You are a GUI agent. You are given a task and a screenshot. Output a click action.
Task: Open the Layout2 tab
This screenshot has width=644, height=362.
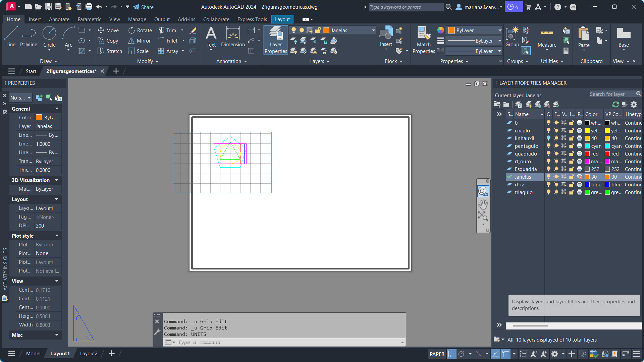(89, 353)
